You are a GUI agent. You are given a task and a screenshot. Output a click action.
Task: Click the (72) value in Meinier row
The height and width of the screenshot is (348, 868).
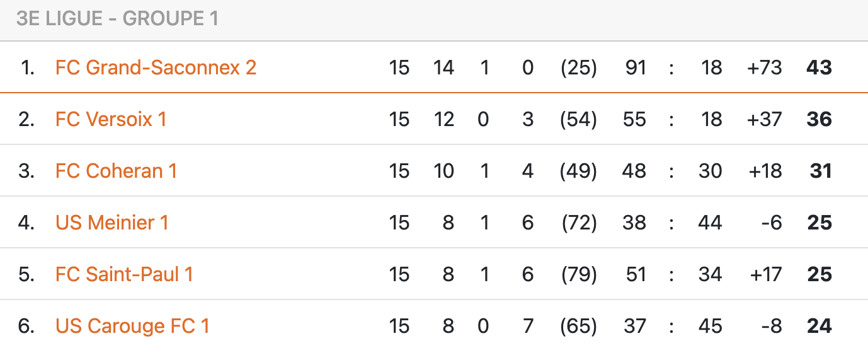[x=579, y=223]
